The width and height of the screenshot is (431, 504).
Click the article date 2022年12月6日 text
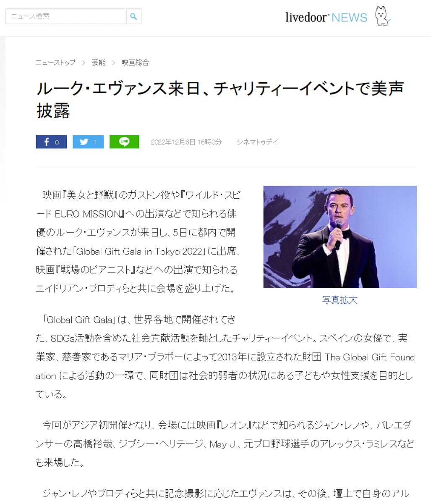(x=173, y=142)
